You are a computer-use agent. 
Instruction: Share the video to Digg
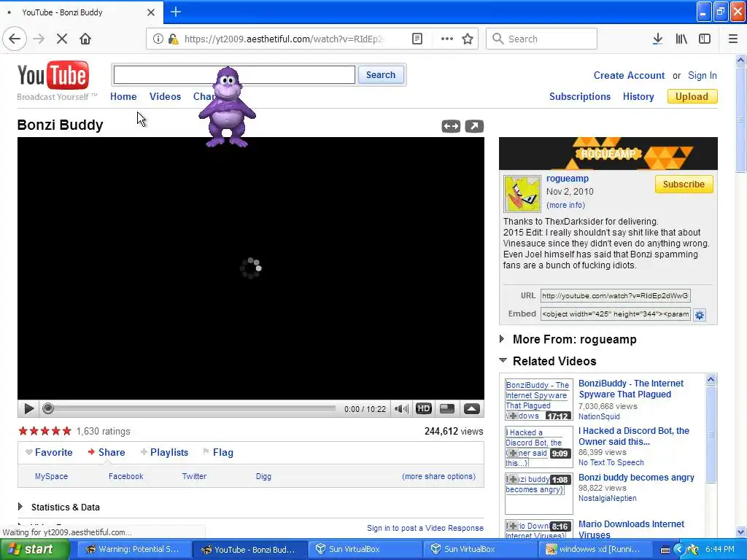click(x=263, y=476)
